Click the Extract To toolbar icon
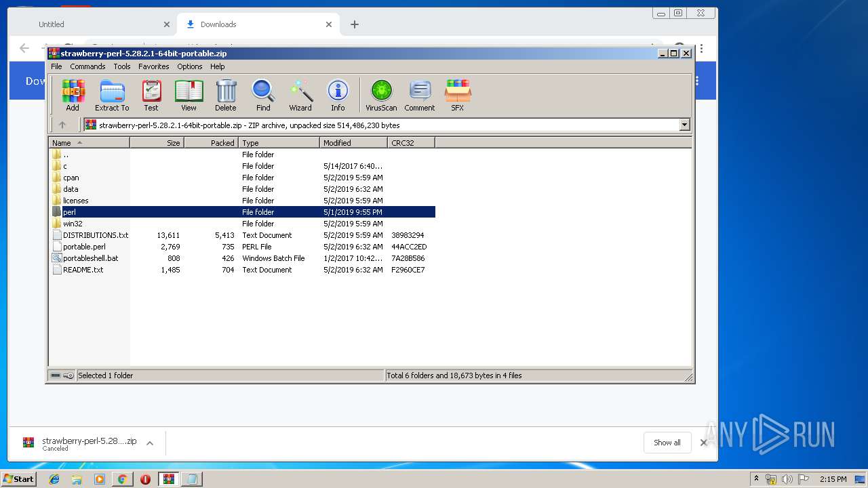 coord(112,95)
